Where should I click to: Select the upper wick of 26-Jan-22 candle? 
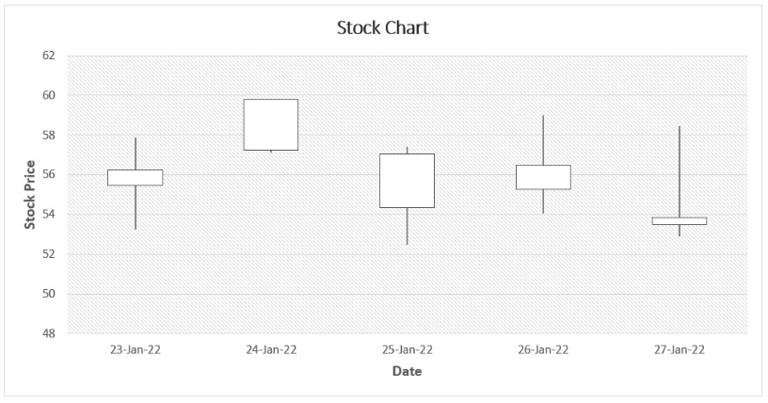[x=543, y=140]
